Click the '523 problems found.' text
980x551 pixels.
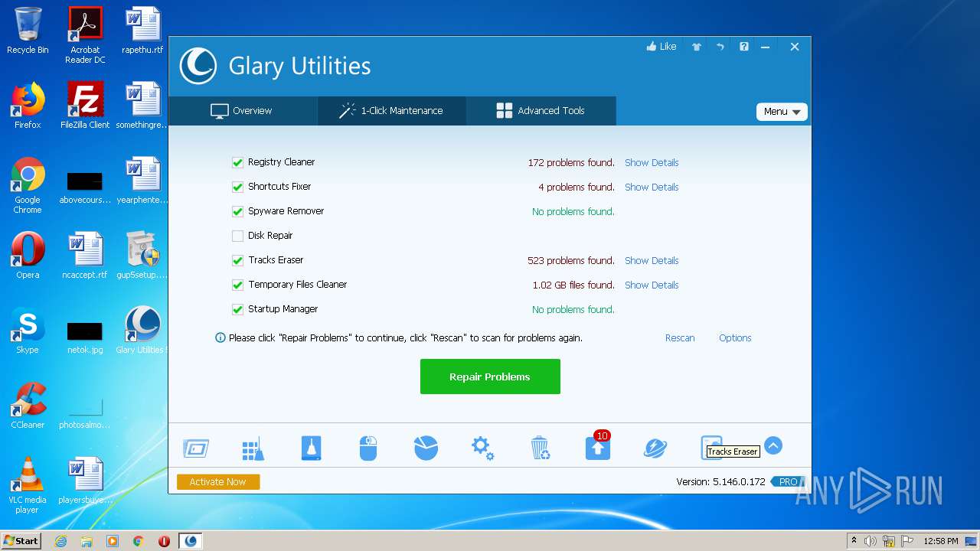[x=571, y=260]
